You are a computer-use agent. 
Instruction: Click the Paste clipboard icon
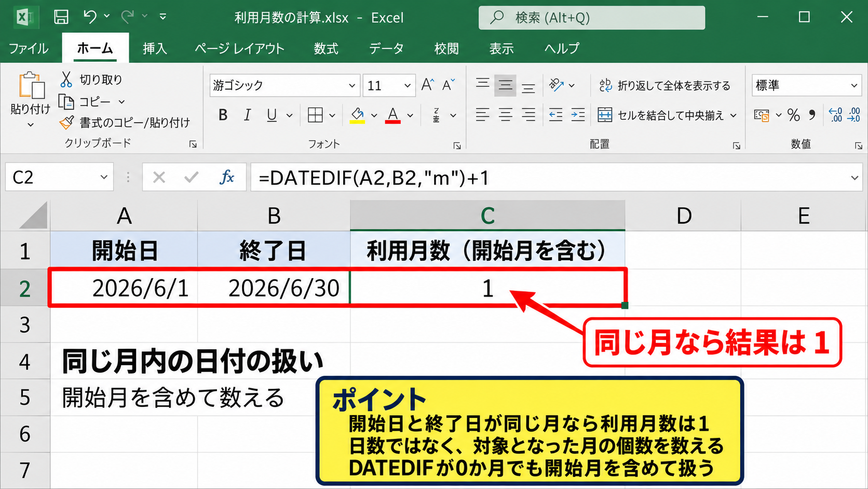[x=31, y=86]
